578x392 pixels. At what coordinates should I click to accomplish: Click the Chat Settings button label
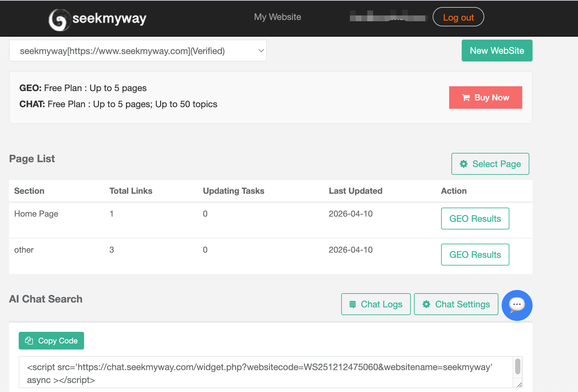[x=462, y=304]
